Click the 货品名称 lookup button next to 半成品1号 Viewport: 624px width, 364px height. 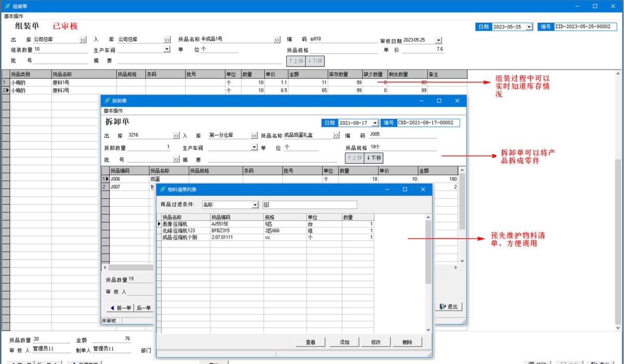[277, 40]
